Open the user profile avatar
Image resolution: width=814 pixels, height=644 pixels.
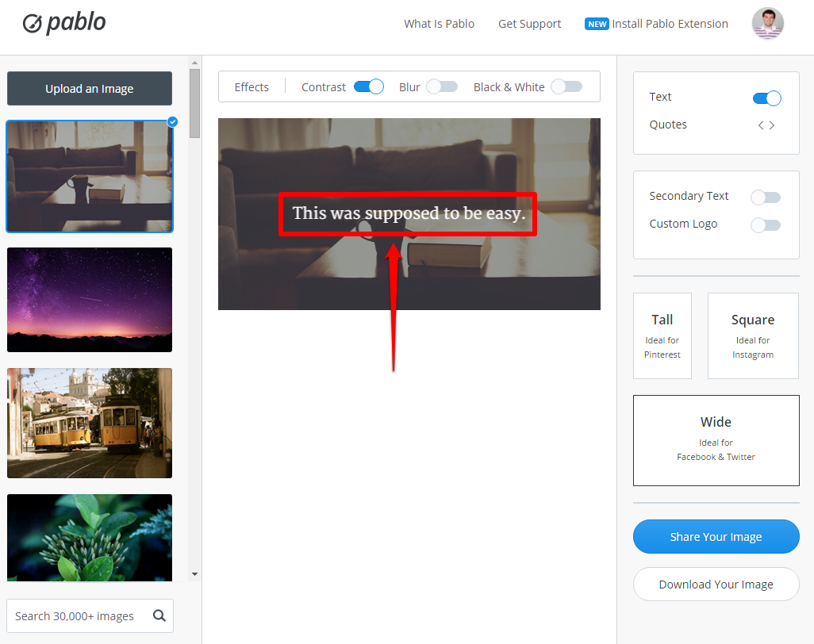(x=767, y=23)
